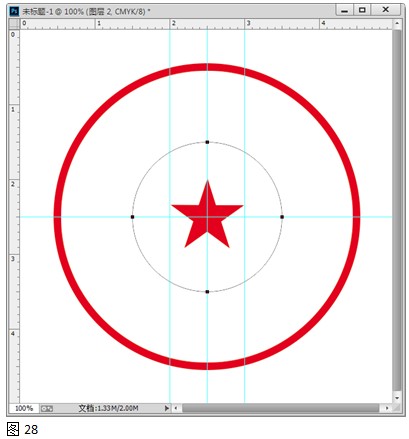Click the document size info 1.33M/2.00M
This screenshot has width=409, height=439.
click(x=108, y=408)
